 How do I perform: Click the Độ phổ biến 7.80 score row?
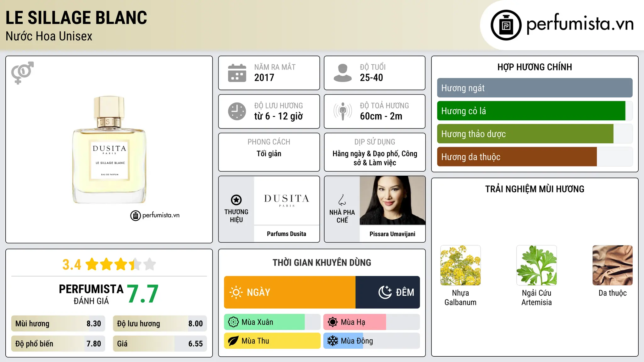click(x=58, y=344)
